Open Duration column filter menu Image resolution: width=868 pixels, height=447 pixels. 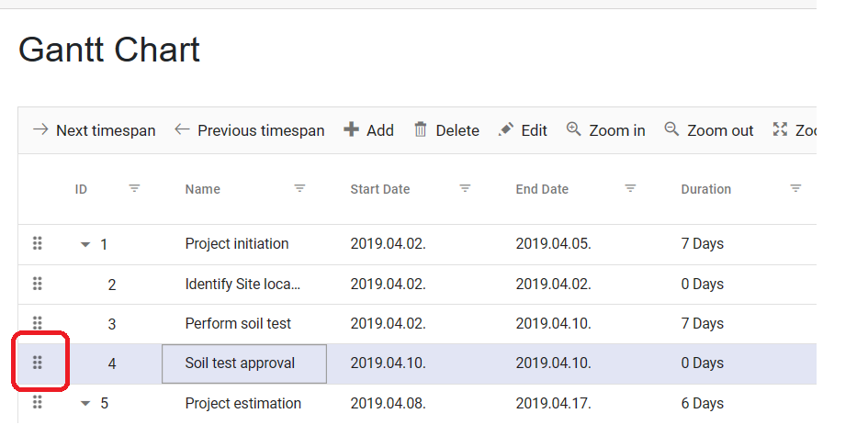coord(795,188)
